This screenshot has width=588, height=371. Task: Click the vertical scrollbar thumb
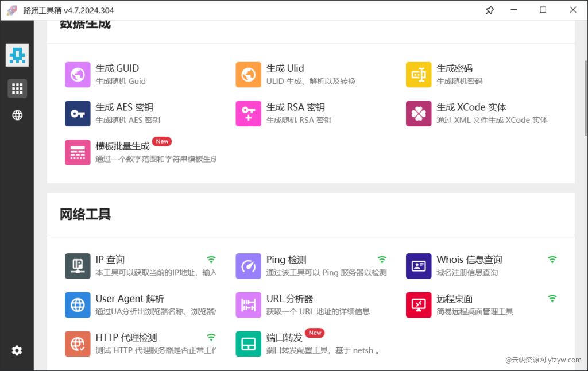pyautogui.click(x=585, y=98)
